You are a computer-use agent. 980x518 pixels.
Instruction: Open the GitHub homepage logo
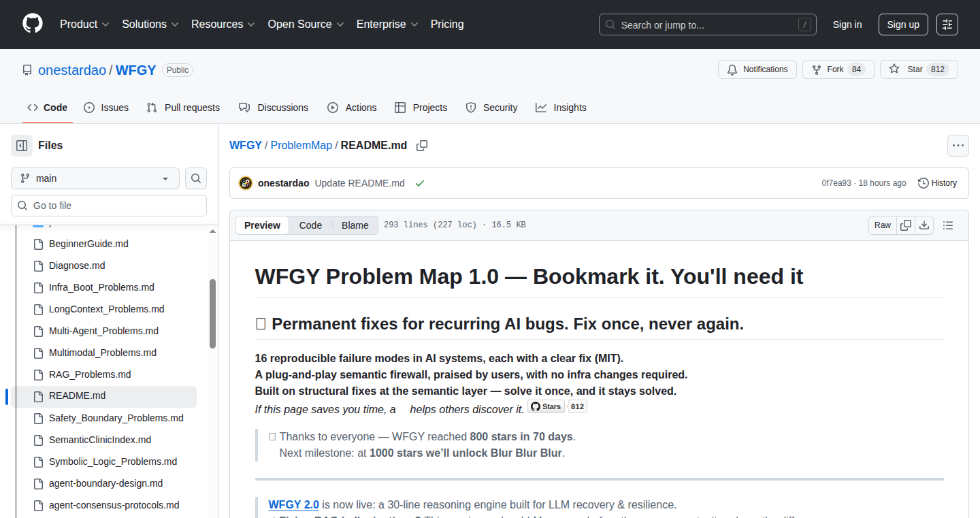(x=33, y=24)
